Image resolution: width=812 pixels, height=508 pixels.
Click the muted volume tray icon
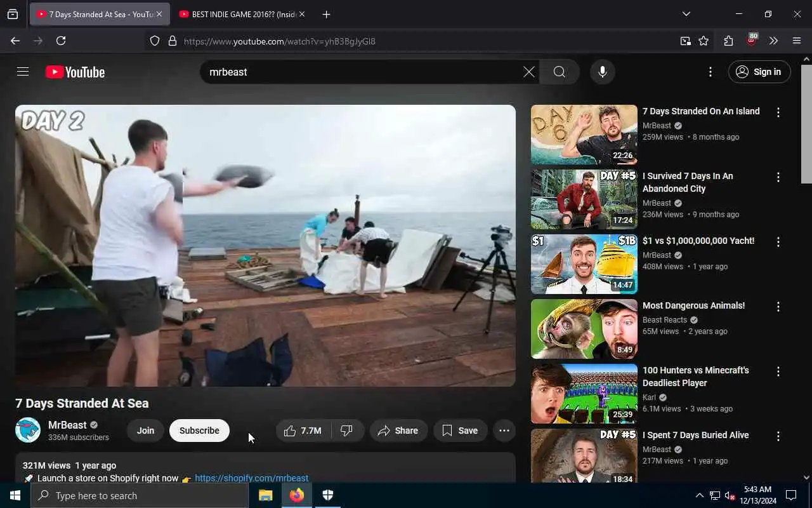click(x=730, y=495)
